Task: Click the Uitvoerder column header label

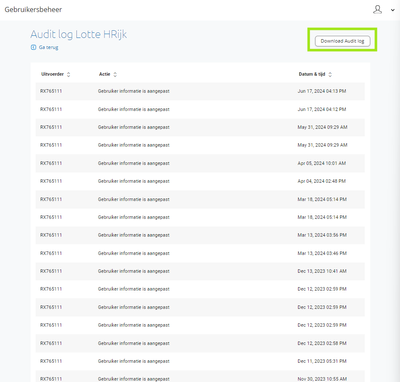Action: click(52, 74)
